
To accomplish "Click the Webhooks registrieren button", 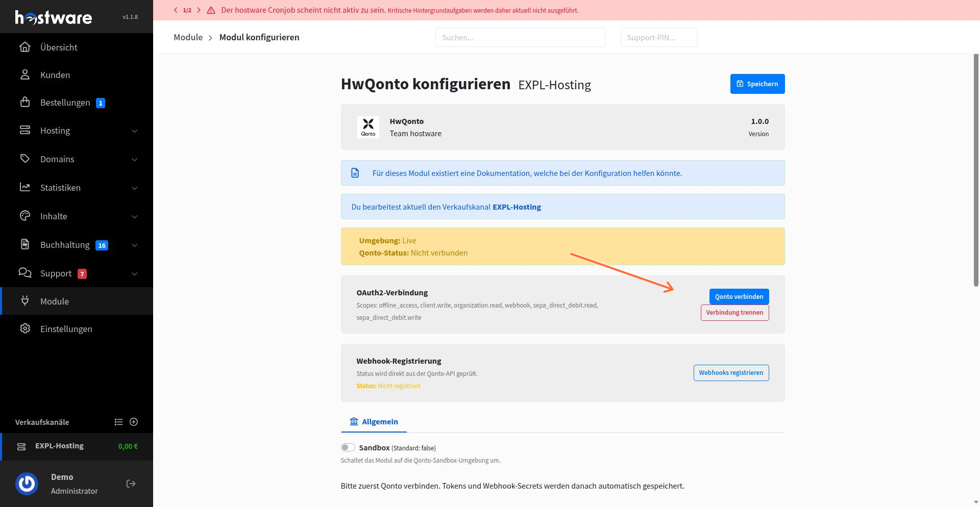I will click(731, 372).
